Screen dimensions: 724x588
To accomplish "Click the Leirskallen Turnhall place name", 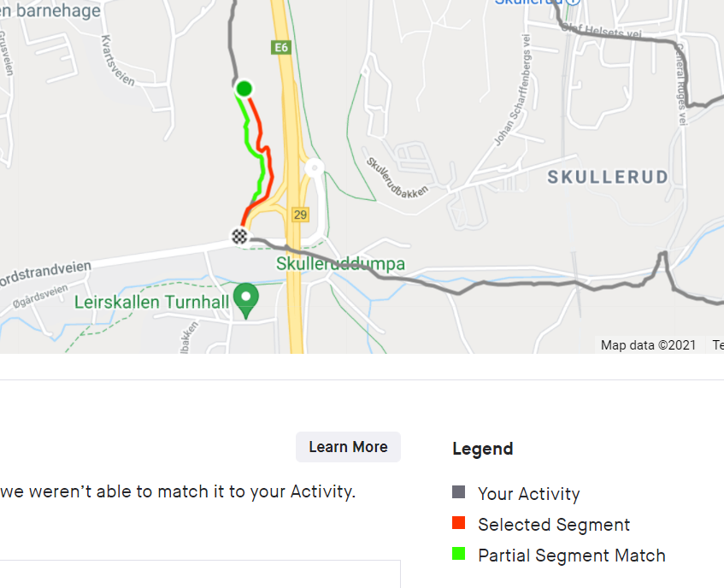I will (151, 303).
